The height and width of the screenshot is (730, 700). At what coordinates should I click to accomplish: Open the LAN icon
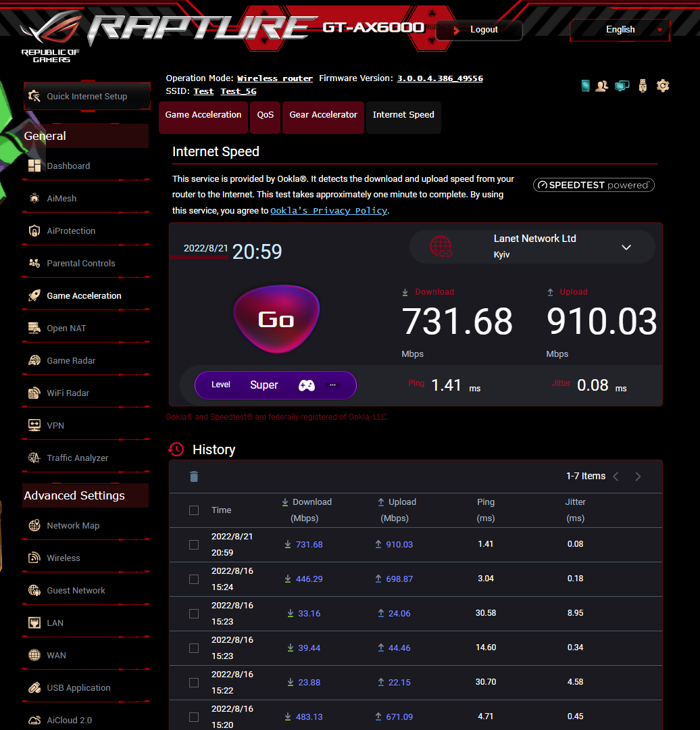click(34, 623)
